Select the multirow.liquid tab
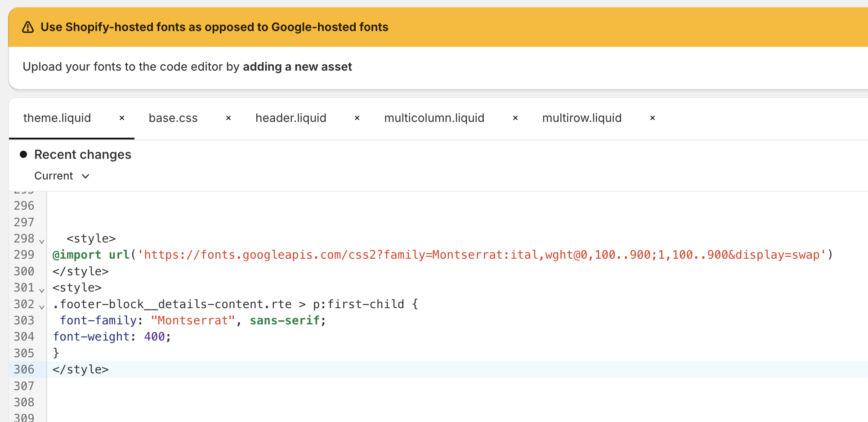Viewport: 868px width, 422px height. pos(582,118)
